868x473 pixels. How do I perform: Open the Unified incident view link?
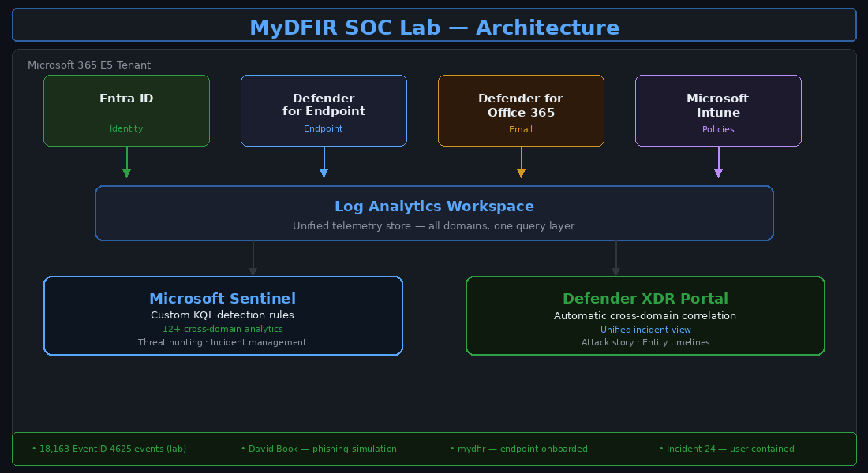[645, 330]
